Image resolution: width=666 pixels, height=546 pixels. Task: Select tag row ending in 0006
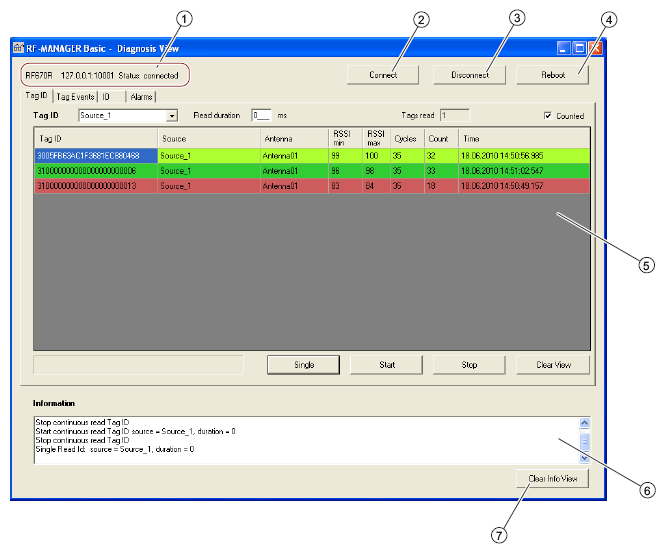(x=312, y=171)
